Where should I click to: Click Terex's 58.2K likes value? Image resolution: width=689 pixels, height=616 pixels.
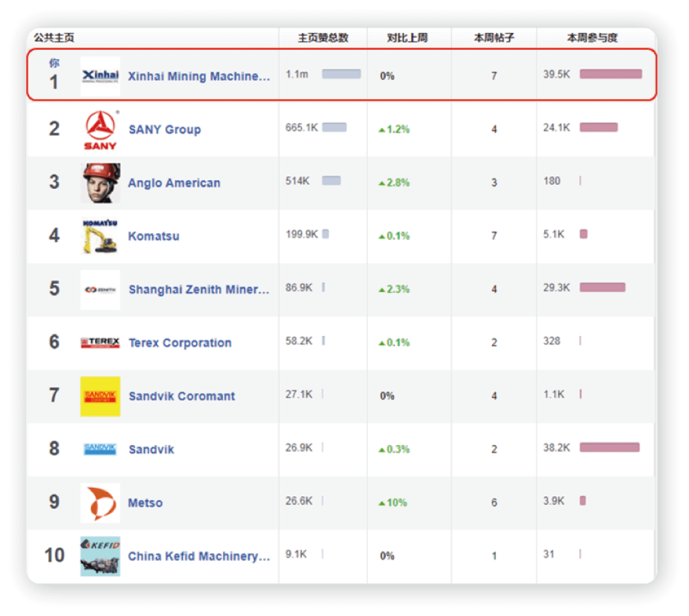(299, 341)
